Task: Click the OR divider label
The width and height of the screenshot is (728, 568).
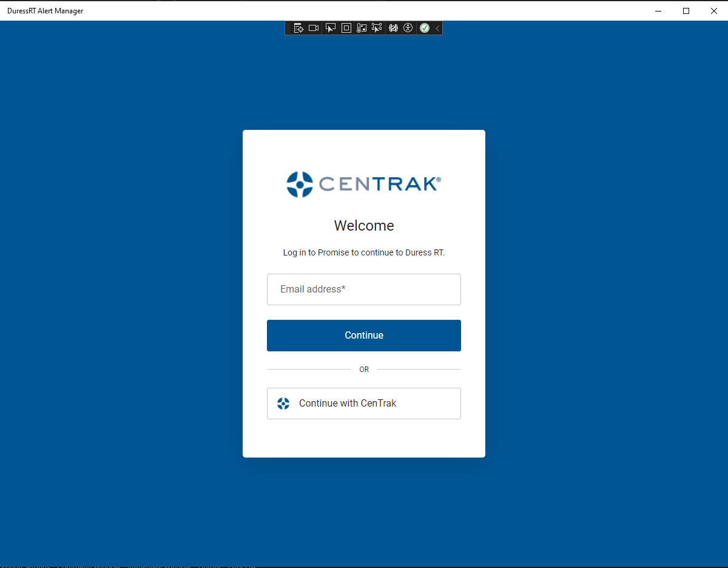Action: click(x=364, y=370)
